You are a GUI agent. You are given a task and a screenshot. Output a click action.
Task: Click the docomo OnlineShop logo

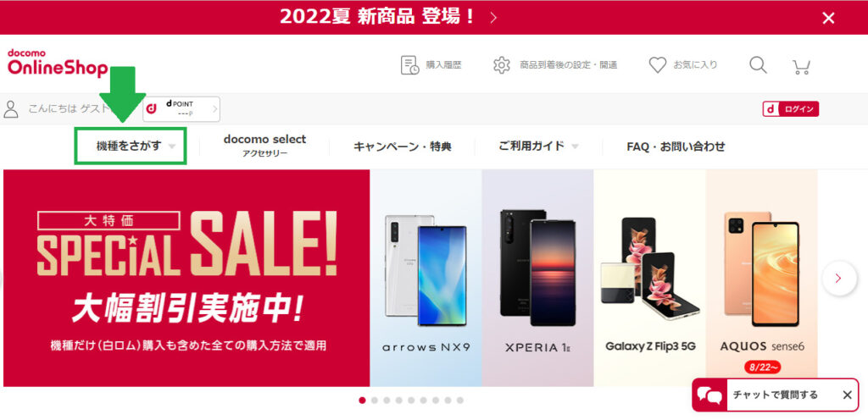click(x=58, y=63)
